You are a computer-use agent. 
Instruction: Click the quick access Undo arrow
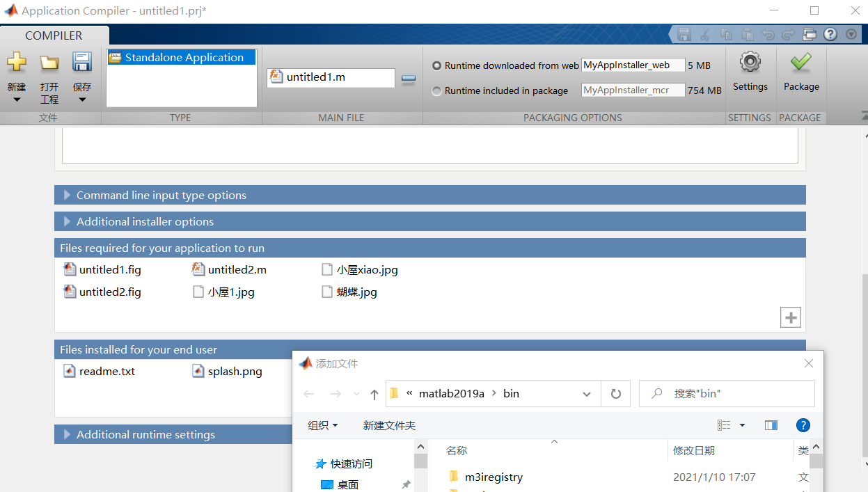pos(768,34)
